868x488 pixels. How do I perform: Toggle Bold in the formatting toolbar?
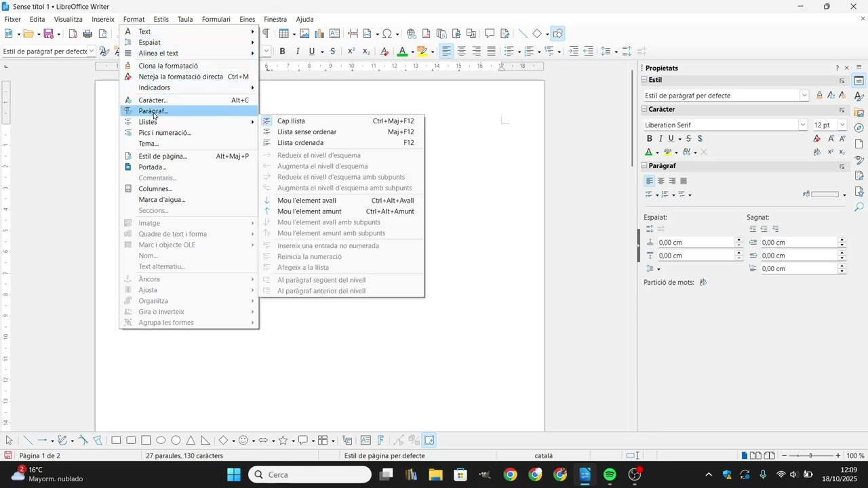(x=283, y=52)
